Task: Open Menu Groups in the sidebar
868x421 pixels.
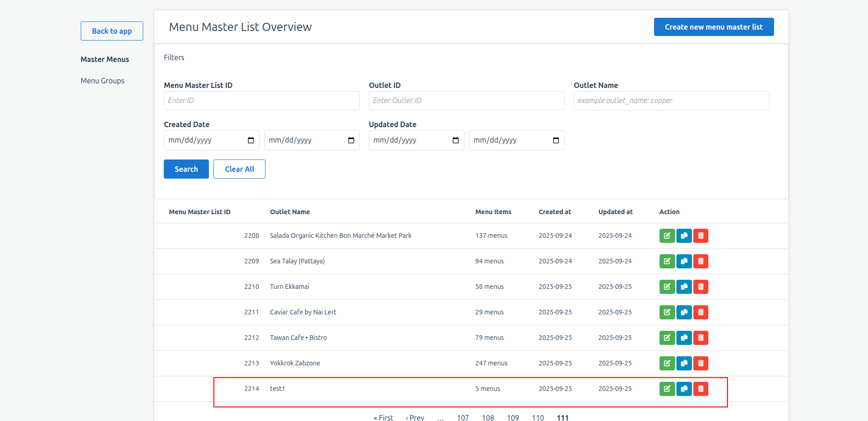Action: [103, 81]
